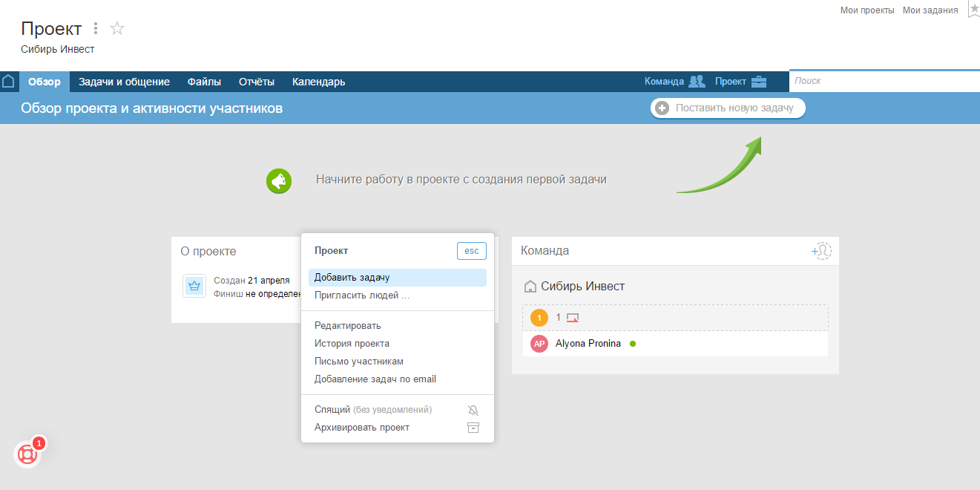Click the star icon next to Проект title
Image resolution: width=980 pixels, height=490 pixels.
tap(116, 28)
